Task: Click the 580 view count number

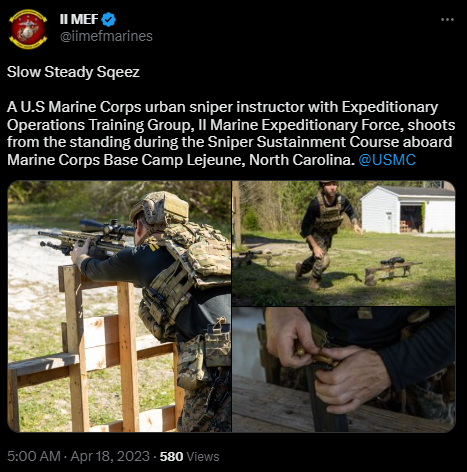Action: point(171,456)
